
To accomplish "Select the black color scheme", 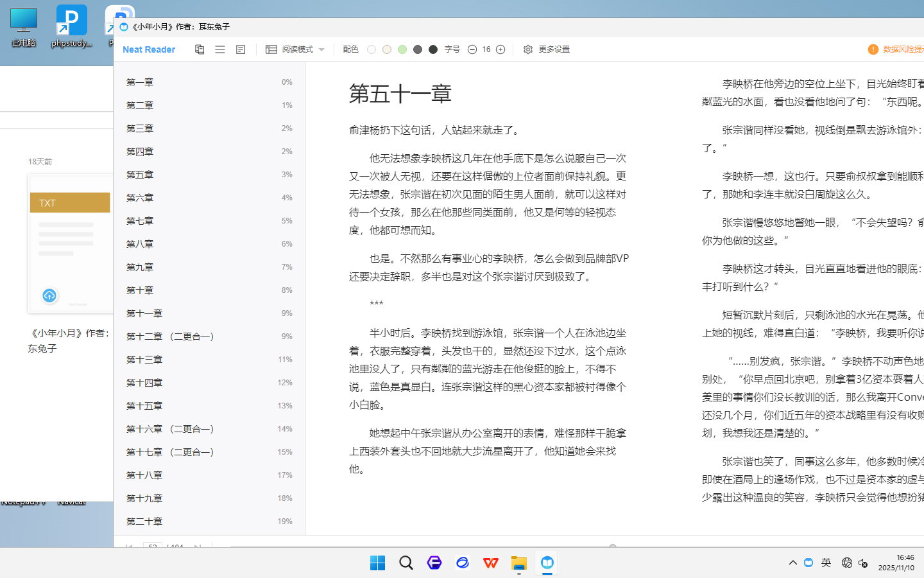I will (x=433, y=49).
